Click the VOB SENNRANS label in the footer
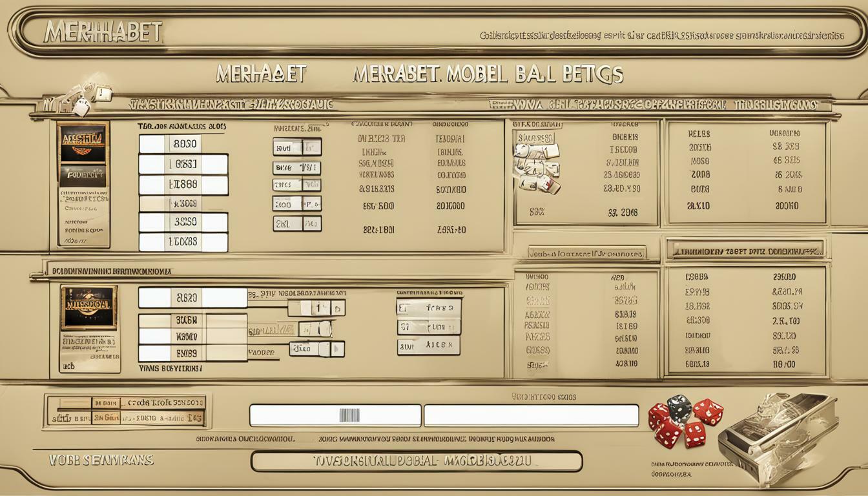868x496 pixels. click(101, 460)
